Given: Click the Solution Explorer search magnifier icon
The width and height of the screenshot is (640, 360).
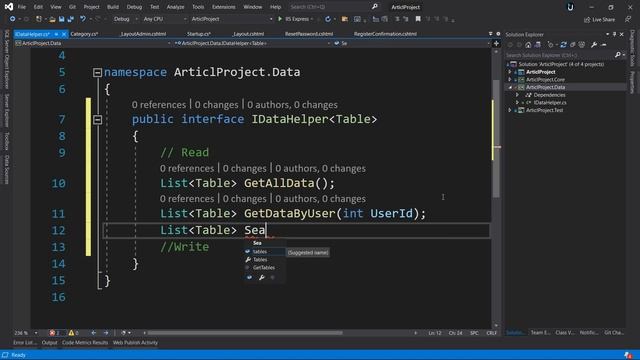Looking at the screenshot, I should tap(618, 55).
